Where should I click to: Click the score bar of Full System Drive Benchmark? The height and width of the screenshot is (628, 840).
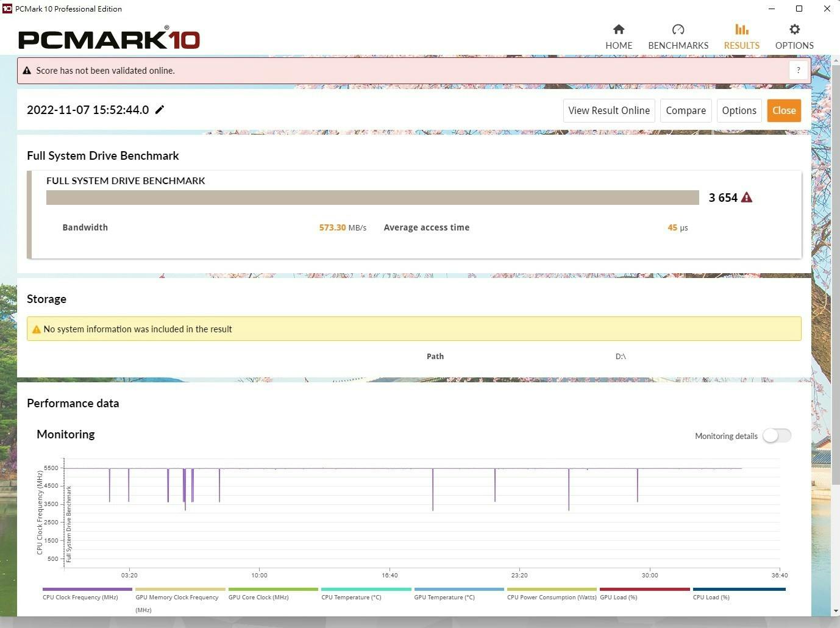(x=372, y=198)
